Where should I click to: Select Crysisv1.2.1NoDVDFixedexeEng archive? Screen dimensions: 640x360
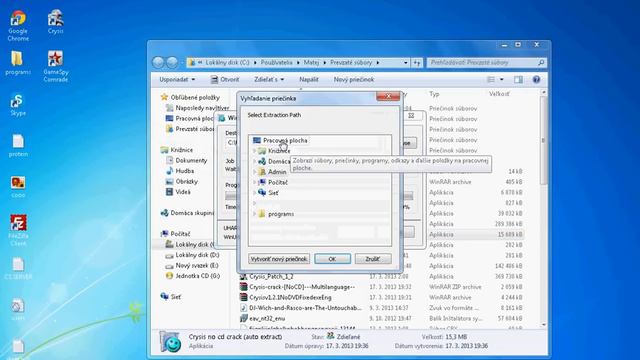[x=290, y=298]
